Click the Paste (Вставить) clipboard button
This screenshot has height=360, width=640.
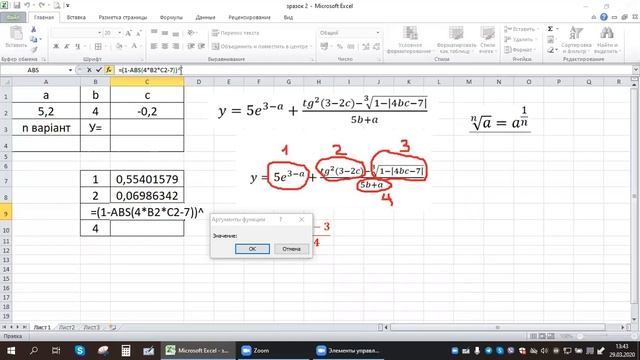click(x=16, y=37)
